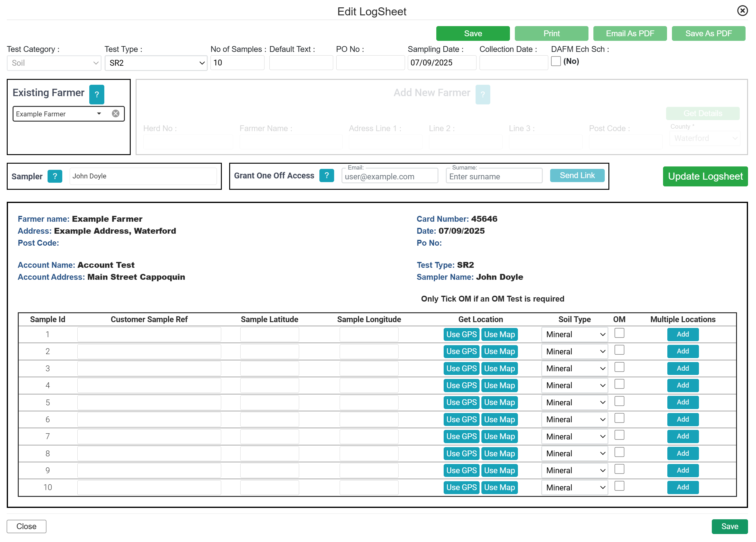Open Existing Farmer dropdown arrow
Image resolution: width=756 pixels, height=542 pixels.
(x=99, y=113)
